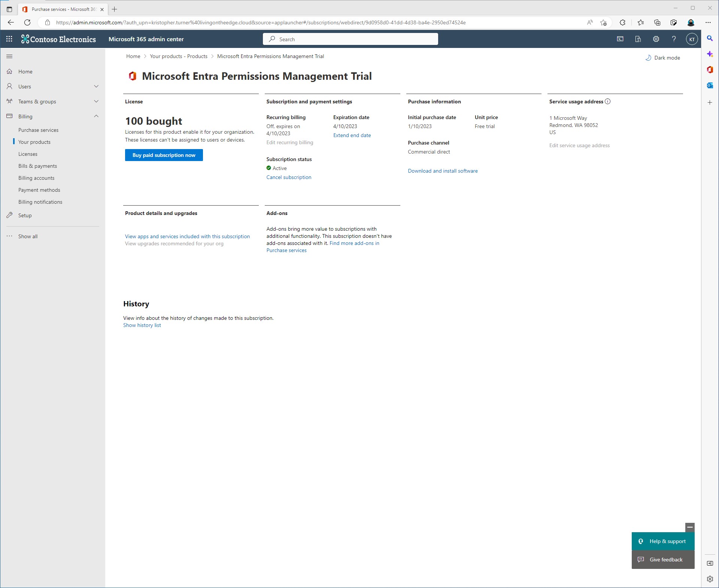
Task: Click the Service usage address info icon
Action: tap(608, 101)
